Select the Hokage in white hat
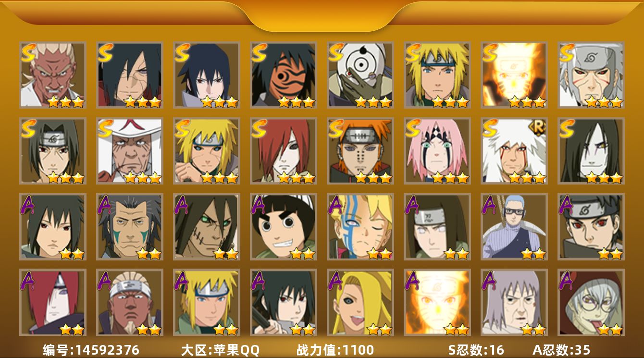Viewport: 644px width, 358px height. [129, 151]
